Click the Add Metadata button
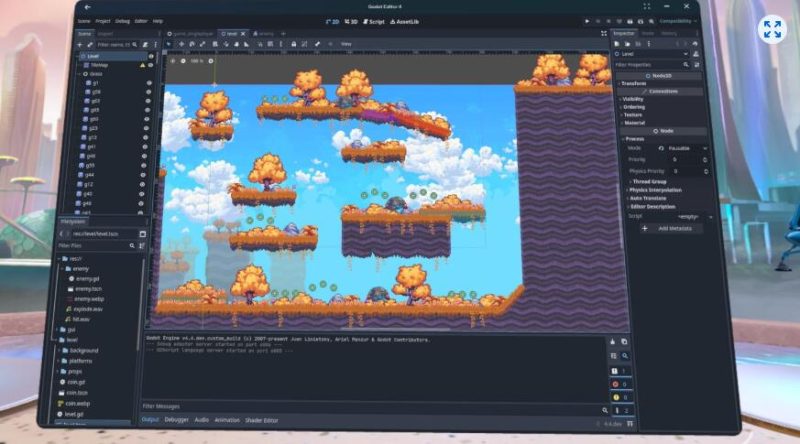This screenshot has width=800, height=444. click(671, 229)
